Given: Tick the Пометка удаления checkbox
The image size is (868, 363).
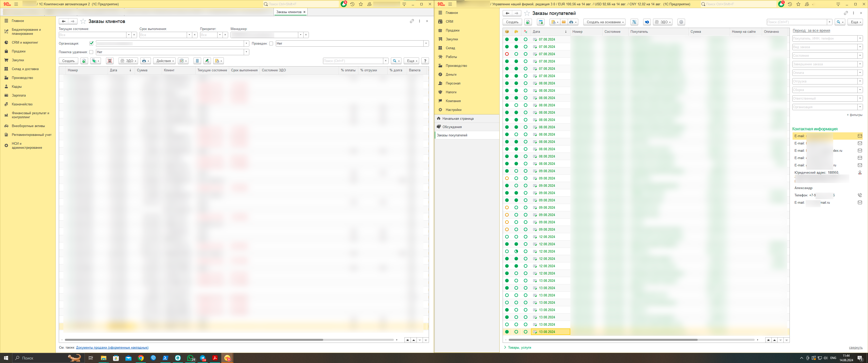Looking at the screenshot, I should [x=91, y=52].
